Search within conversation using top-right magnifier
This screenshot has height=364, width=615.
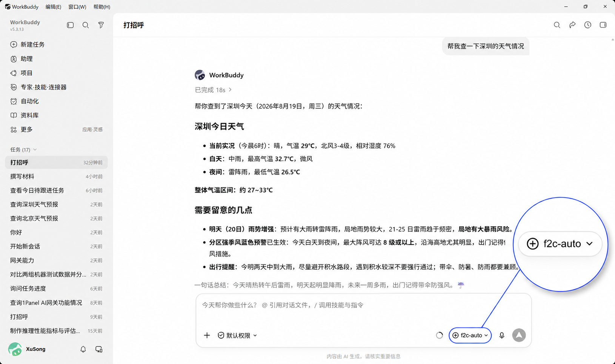557,25
